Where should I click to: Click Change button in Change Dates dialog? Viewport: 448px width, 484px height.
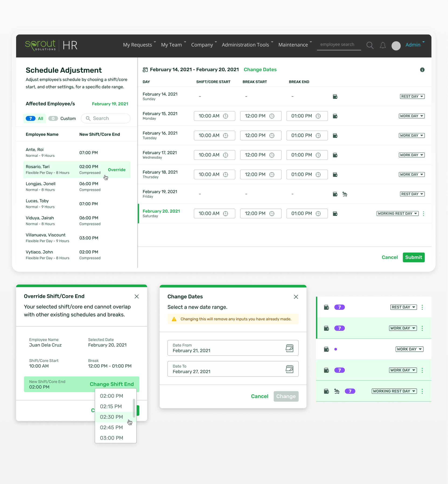click(286, 396)
